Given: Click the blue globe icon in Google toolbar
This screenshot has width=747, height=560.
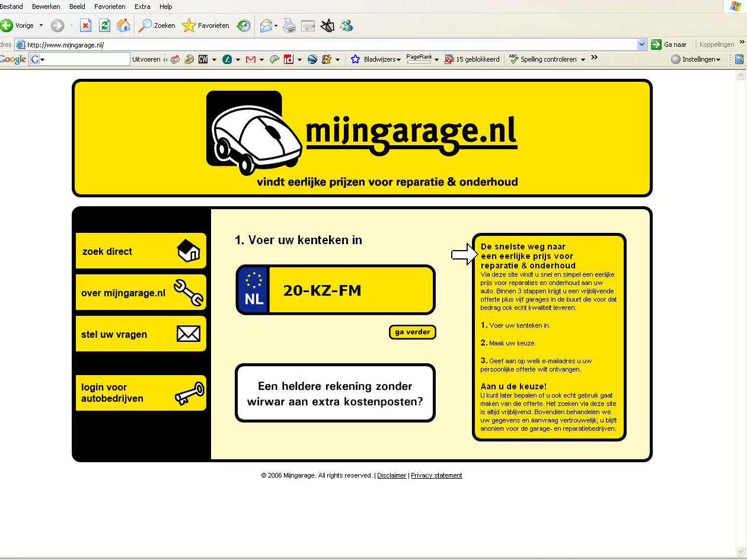Looking at the screenshot, I should pos(312,59).
